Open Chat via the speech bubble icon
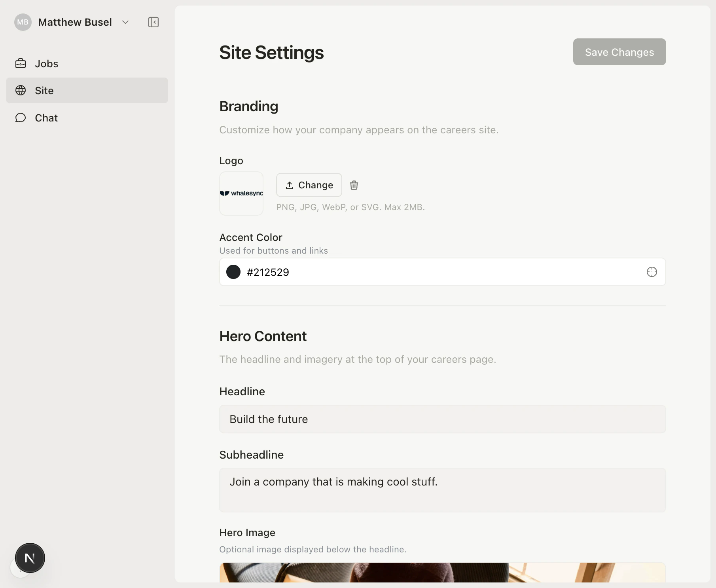Screen dimensions: 716x588 (21, 118)
